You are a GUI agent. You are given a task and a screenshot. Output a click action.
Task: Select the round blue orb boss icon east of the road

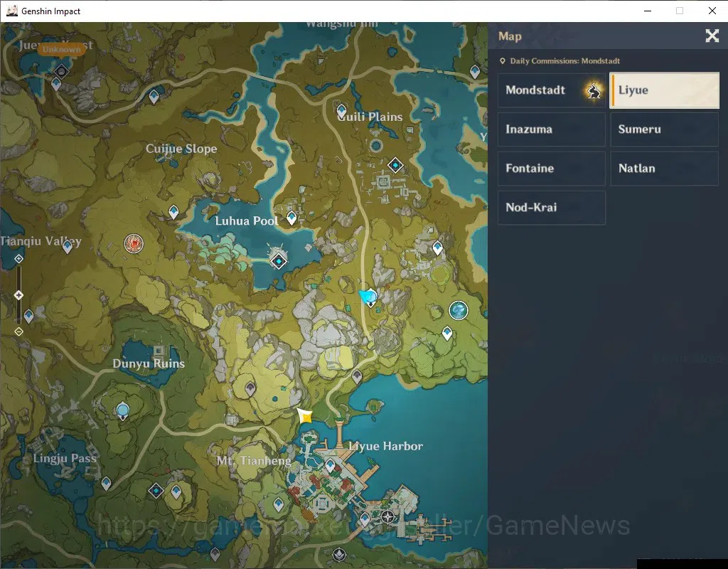459,310
